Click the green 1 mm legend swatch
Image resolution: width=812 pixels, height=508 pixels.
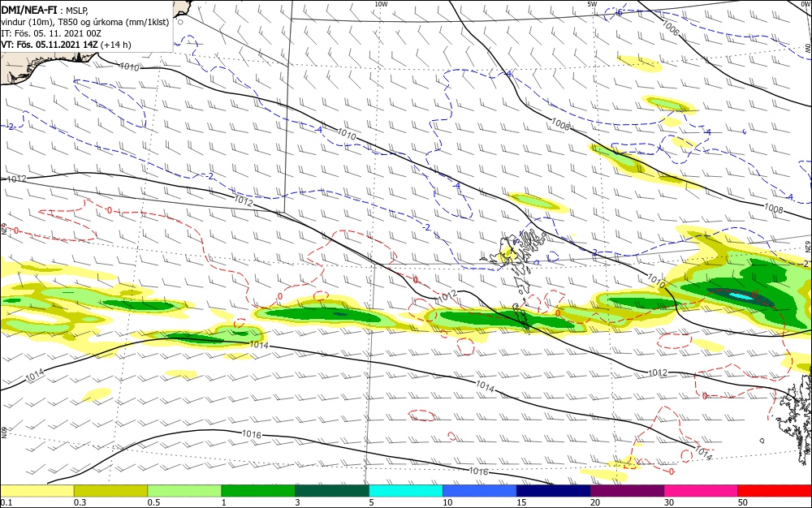[x=258, y=491]
